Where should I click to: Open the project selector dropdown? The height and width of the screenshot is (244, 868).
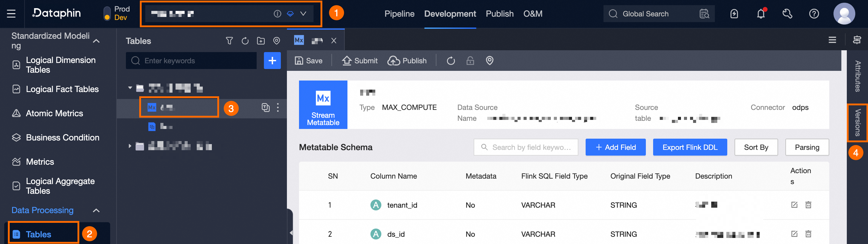click(303, 14)
